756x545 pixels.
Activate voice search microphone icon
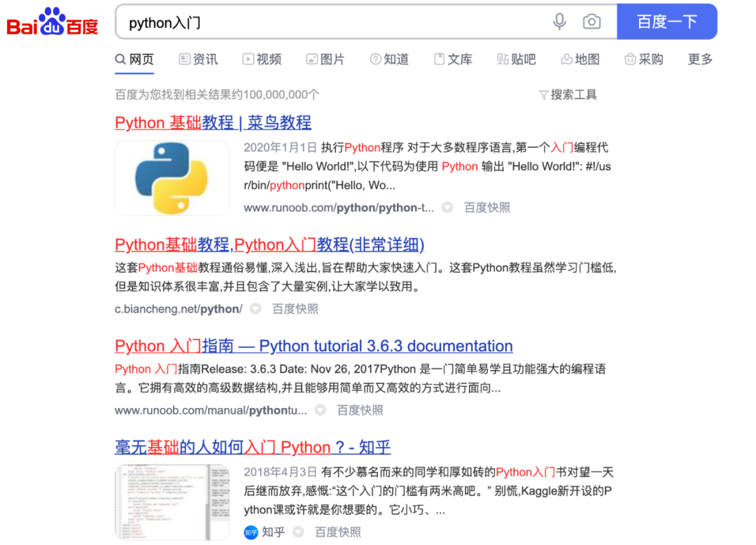pos(559,22)
